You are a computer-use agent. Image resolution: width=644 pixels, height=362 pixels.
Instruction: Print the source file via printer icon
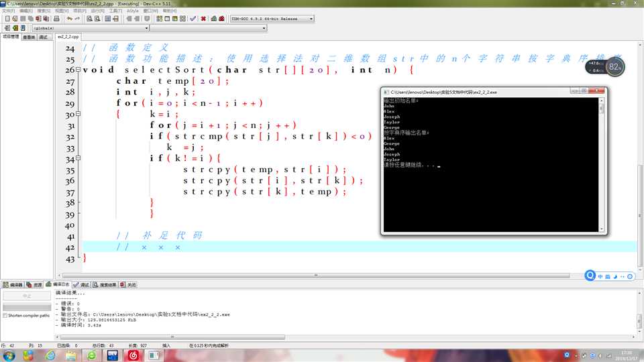coord(56,19)
